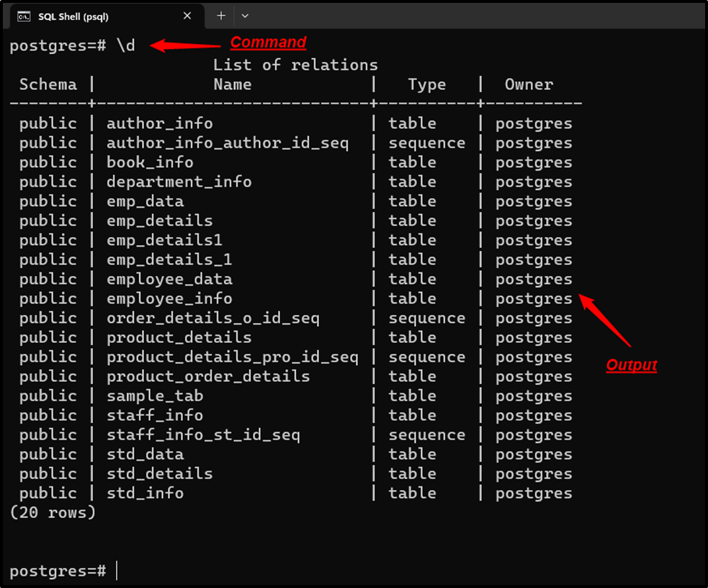Click the Command annotation label
708x588 pixels.
(x=268, y=42)
